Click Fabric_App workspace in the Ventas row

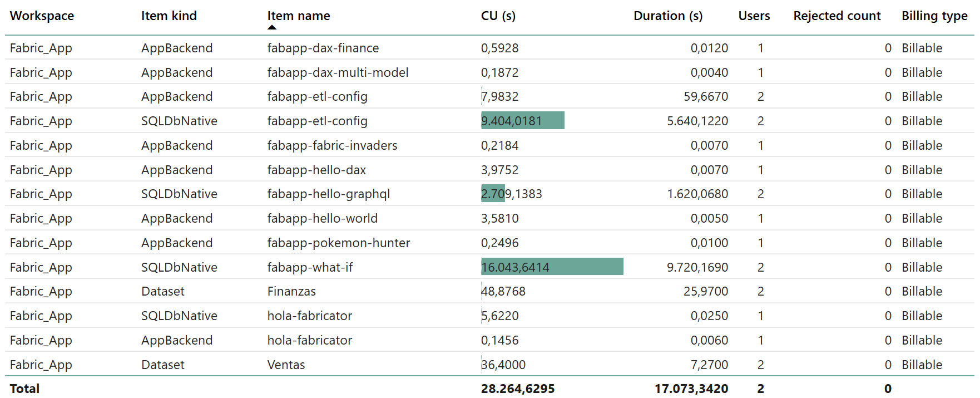(x=41, y=365)
